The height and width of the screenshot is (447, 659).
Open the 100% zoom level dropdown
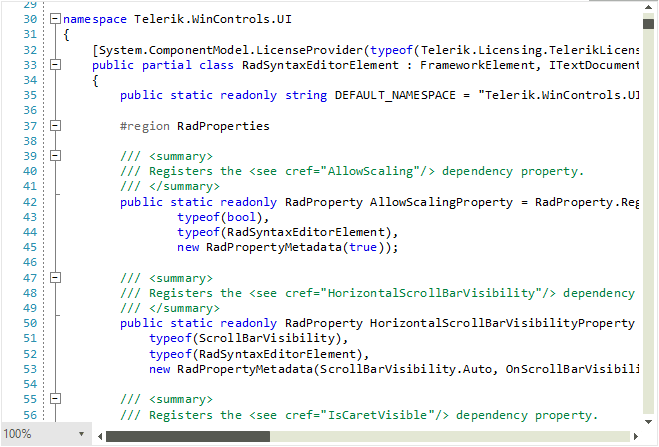pos(82,434)
